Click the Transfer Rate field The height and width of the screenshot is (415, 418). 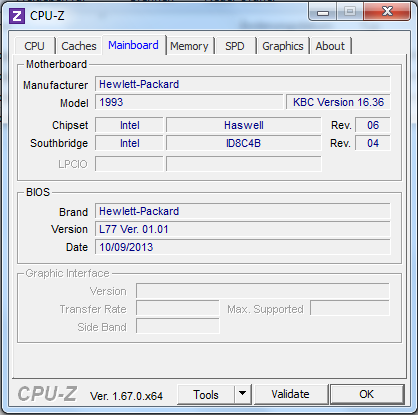click(178, 309)
